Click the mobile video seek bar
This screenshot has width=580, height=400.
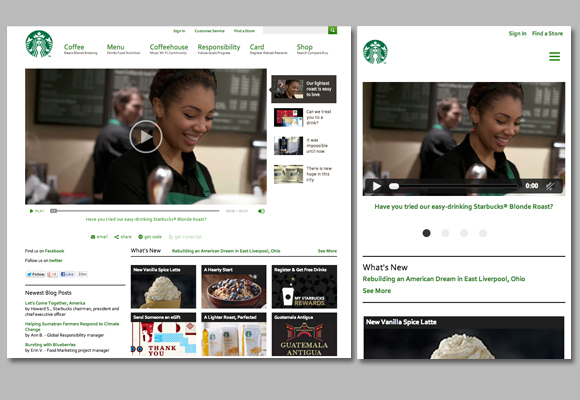453,186
